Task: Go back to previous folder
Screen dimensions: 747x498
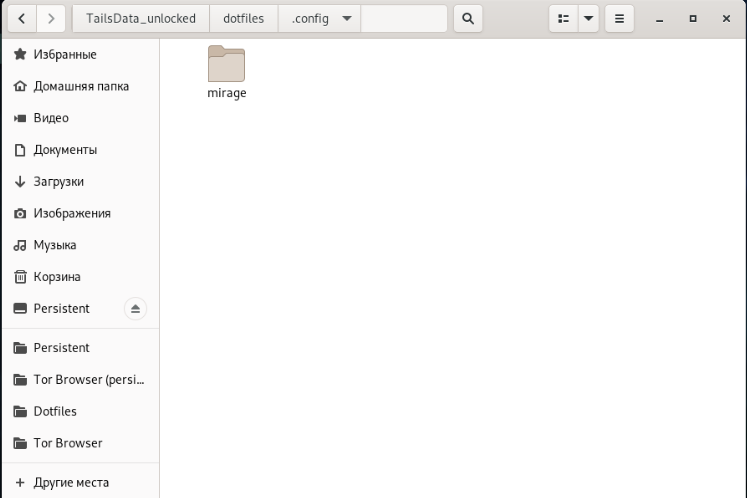Action: [23, 19]
